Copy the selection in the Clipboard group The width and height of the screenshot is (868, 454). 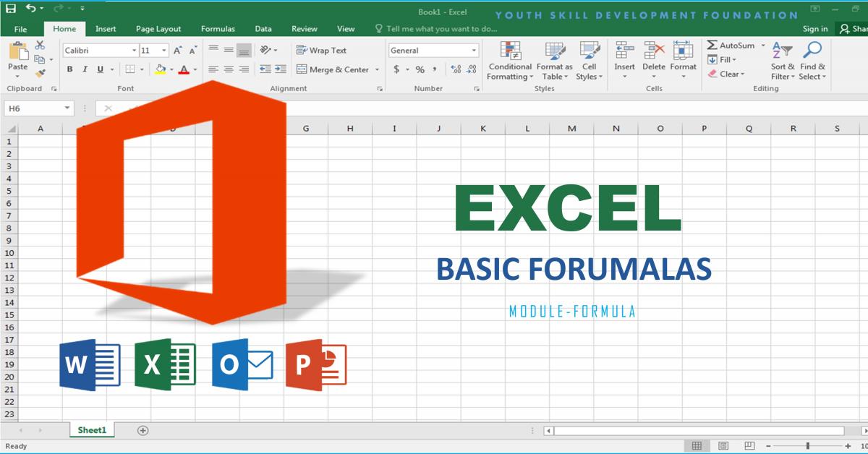(40, 59)
